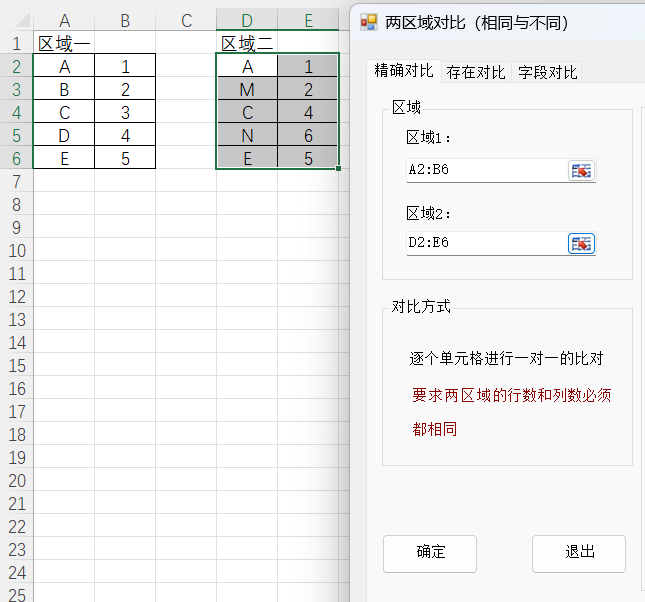Screen dimensions: 645x602
Task: Switch to the 精确对比 tab
Action: pos(404,71)
